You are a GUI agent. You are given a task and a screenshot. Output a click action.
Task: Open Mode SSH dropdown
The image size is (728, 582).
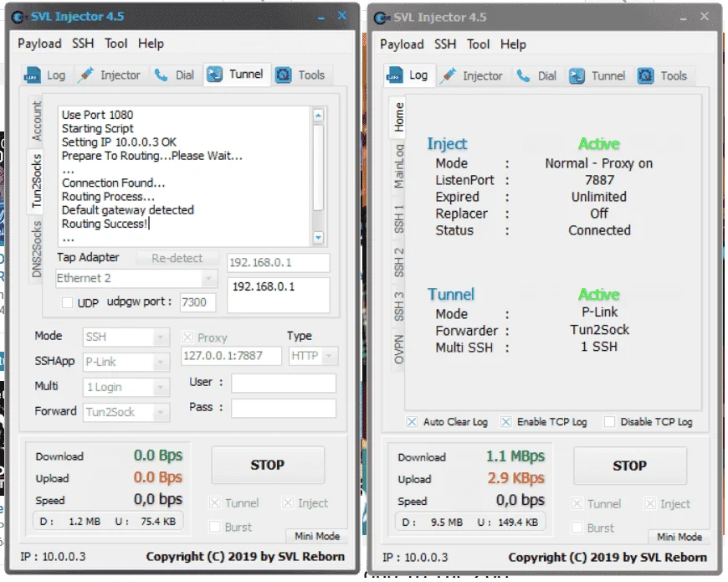(x=126, y=337)
